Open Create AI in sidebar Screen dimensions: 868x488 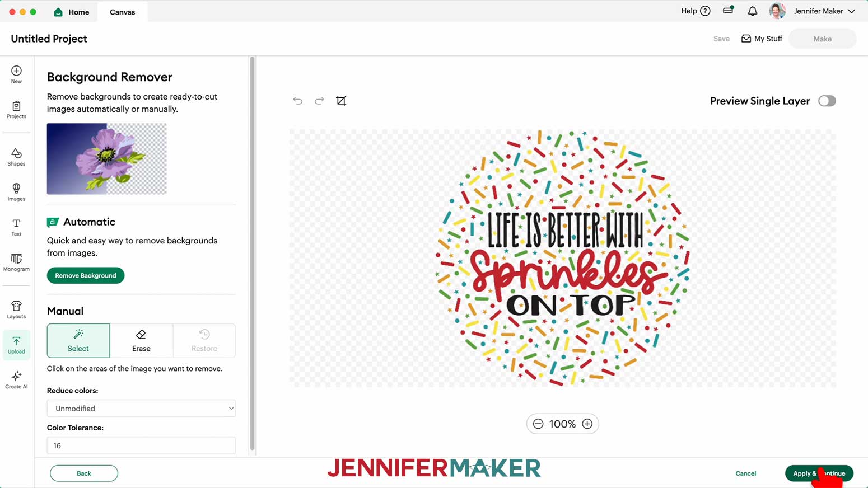(x=16, y=379)
